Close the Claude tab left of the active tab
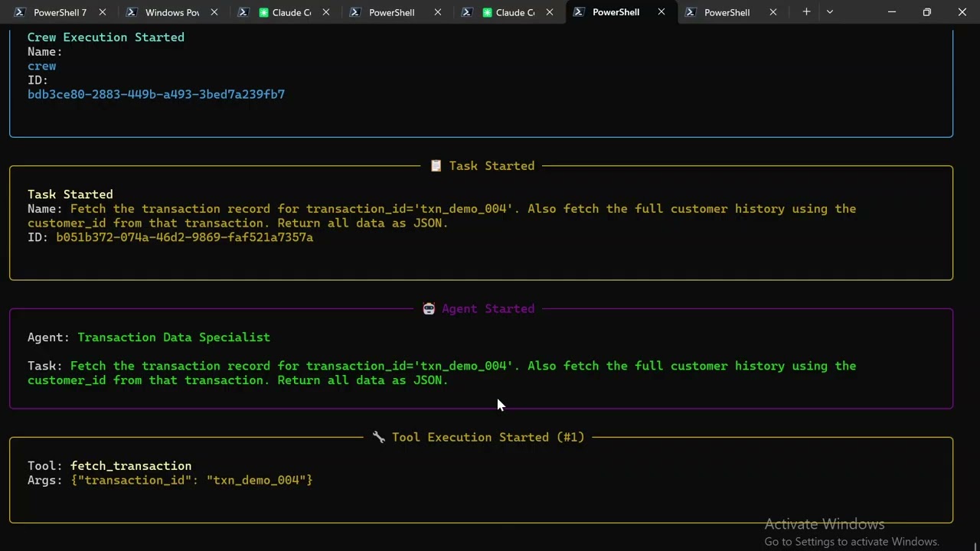This screenshot has height=551, width=980. pyautogui.click(x=550, y=12)
